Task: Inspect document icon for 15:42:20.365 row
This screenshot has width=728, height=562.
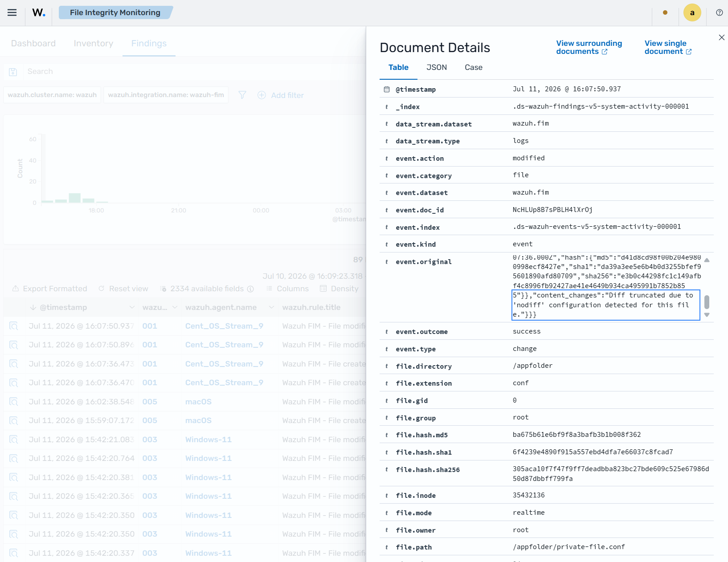Action: [14, 496]
